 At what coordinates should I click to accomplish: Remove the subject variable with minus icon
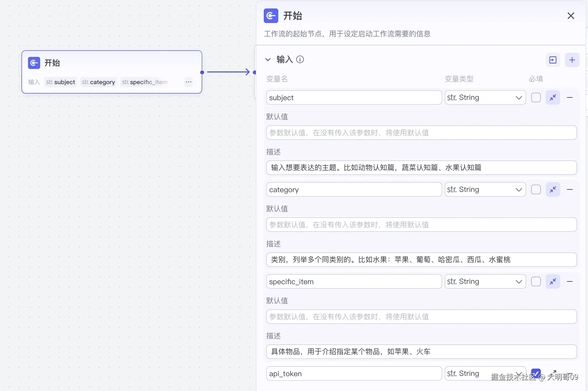click(x=570, y=97)
